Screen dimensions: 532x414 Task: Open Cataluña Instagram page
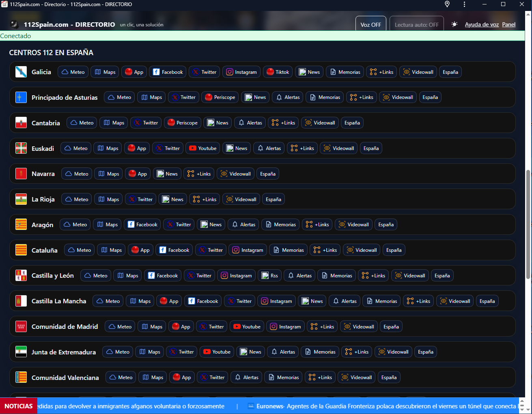(248, 250)
